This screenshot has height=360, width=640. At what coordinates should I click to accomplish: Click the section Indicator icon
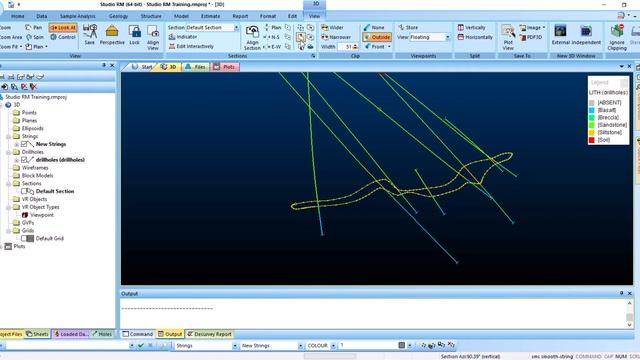[x=172, y=37]
